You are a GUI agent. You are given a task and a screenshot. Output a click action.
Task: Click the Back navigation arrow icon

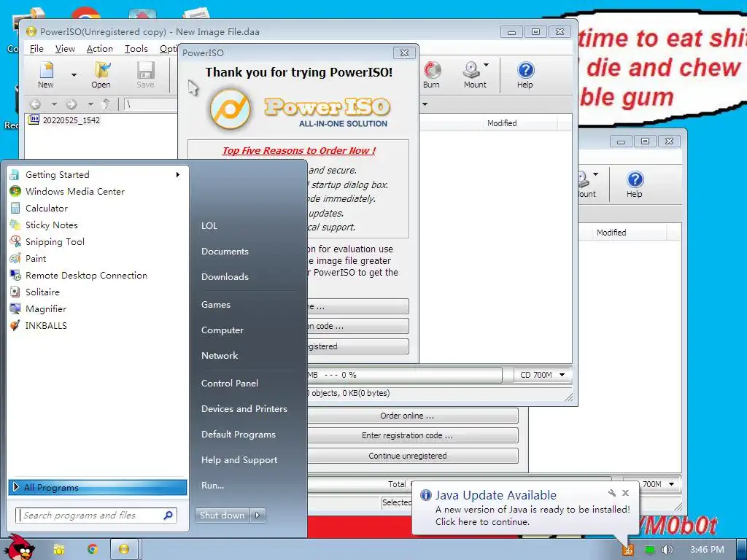click(36, 104)
